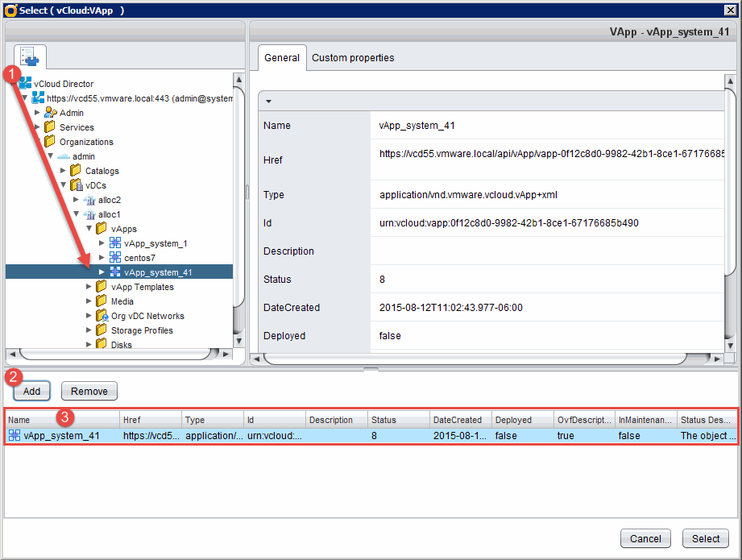Click the tree panel horizontal scrollbar
Viewport: 742px width, 560px height.
(118, 354)
